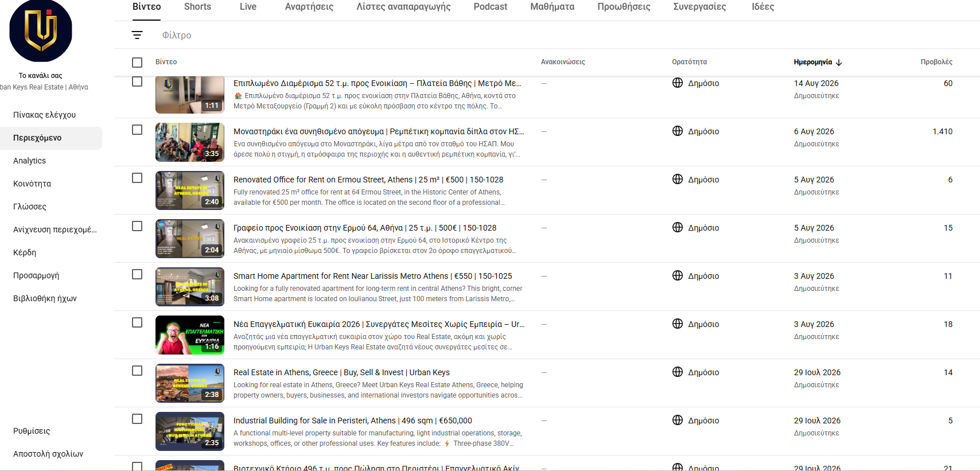The image size is (980, 471).
Task: Switch to the Podcast tab
Action: pos(491,7)
